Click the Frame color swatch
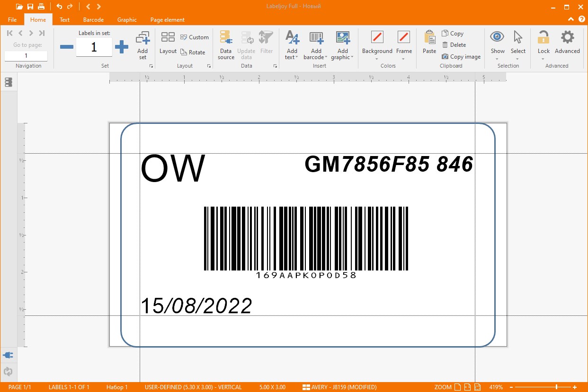 click(404, 37)
